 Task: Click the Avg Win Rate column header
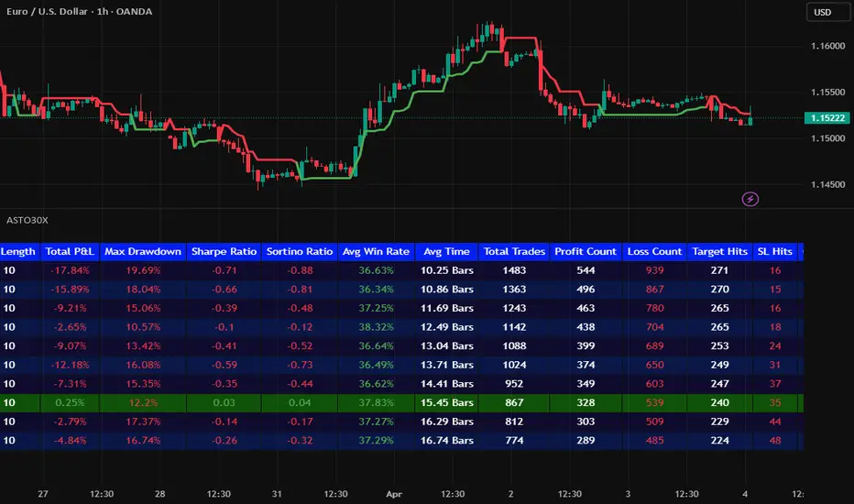click(376, 252)
